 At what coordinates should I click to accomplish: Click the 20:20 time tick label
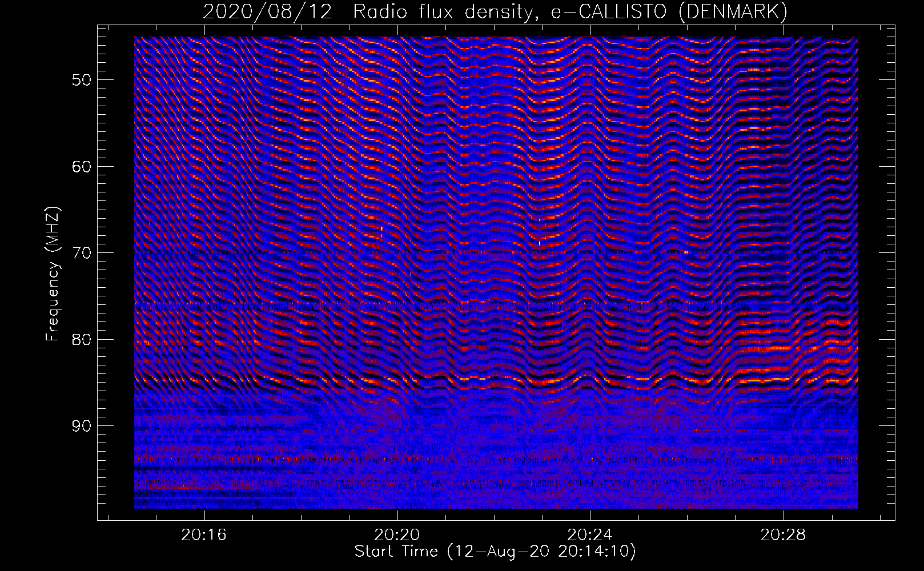point(397,534)
